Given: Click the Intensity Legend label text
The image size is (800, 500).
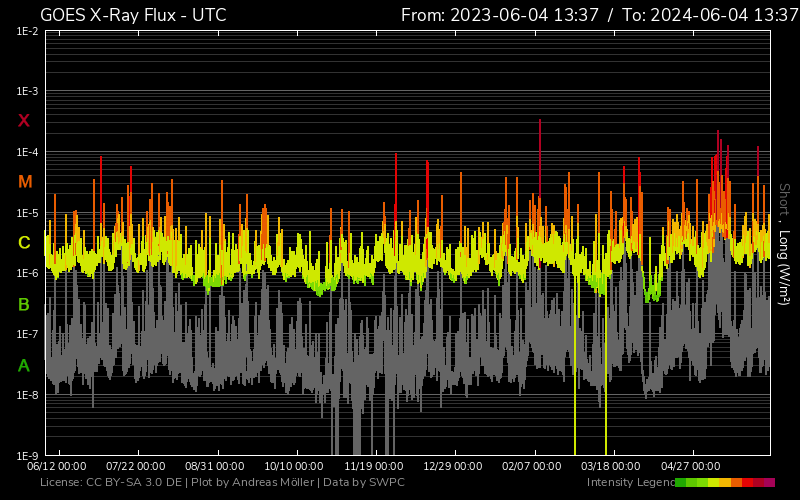Looking at the screenshot, I should pos(630,482).
